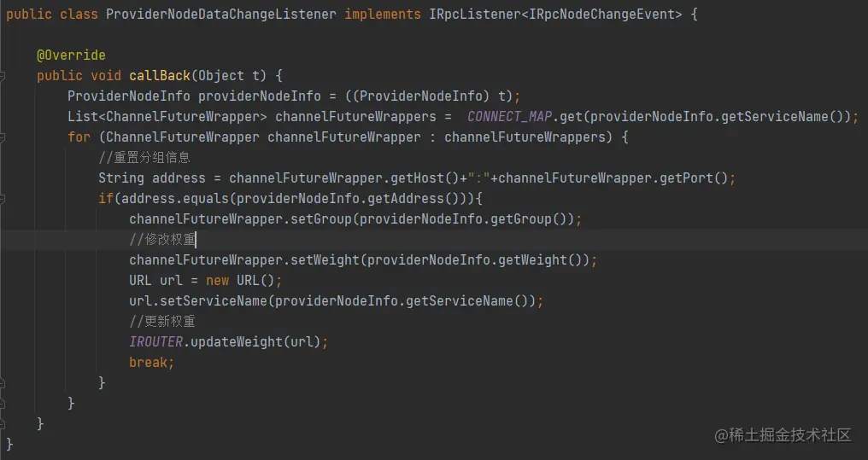Image resolution: width=868 pixels, height=460 pixels.
Task: Click the for keyword
Action: click(79, 137)
